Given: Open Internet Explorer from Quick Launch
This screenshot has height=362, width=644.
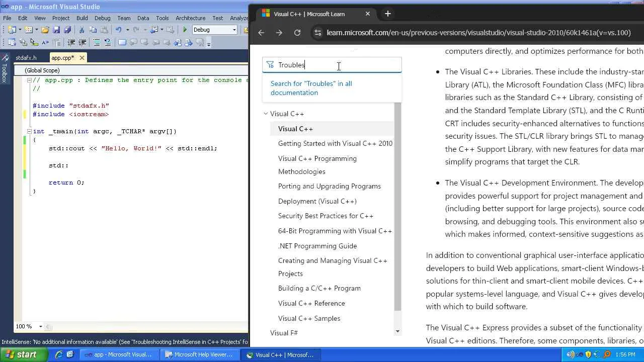Looking at the screenshot, I should pos(59,354).
